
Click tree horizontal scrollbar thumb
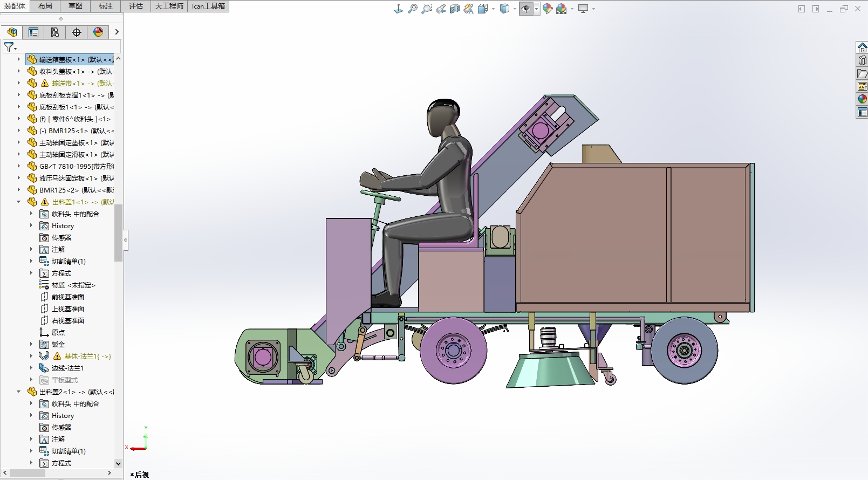pyautogui.click(x=28, y=472)
